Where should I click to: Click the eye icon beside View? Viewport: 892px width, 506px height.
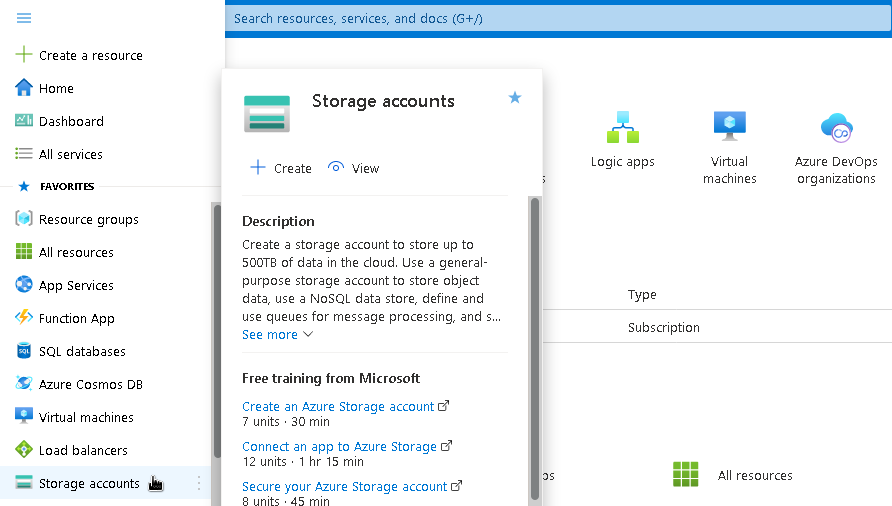336,167
